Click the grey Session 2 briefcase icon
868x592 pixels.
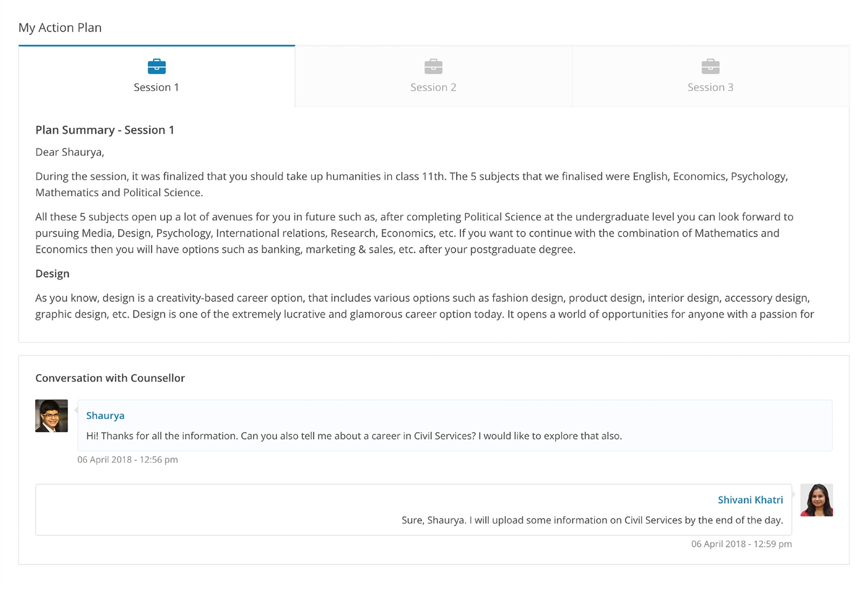click(x=434, y=67)
